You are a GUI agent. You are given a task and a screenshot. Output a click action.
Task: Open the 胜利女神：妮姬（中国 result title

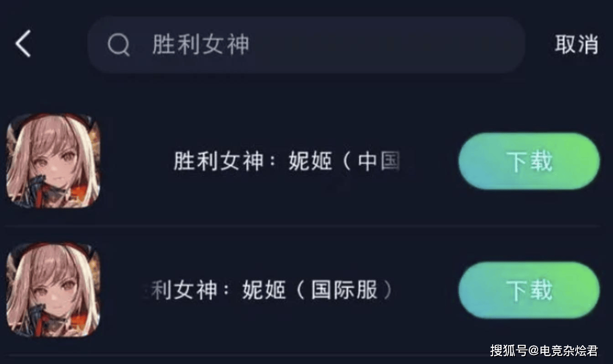[287, 161]
